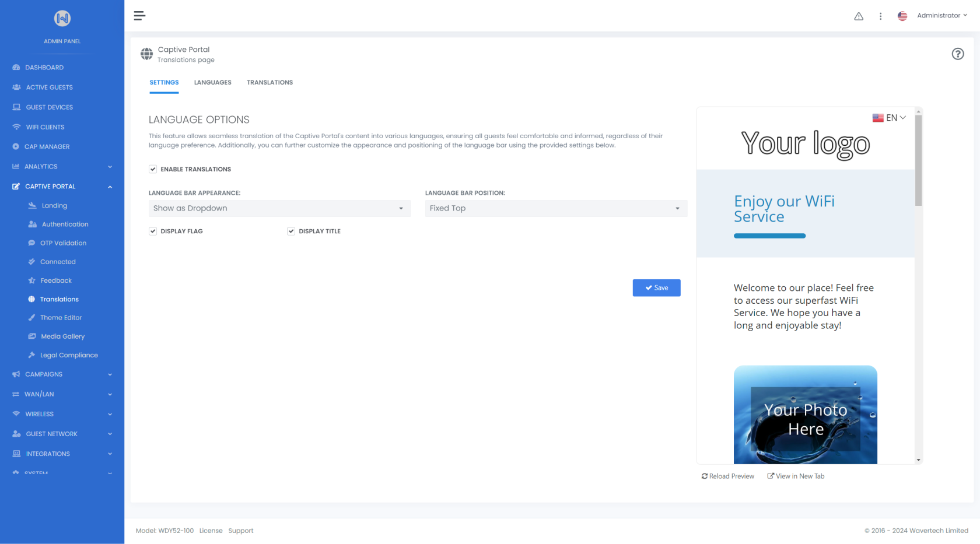This screenshot has width=980, height=544.
Task: Click the US flag language icon in header
Action: pyautogui.click(x=902, y=16)
